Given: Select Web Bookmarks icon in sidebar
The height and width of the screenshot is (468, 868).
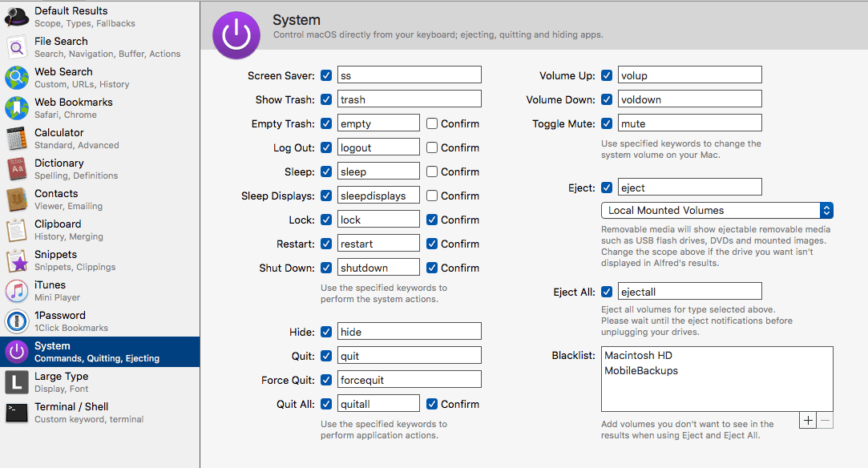Looking at the screenshot, I should 17,108.
